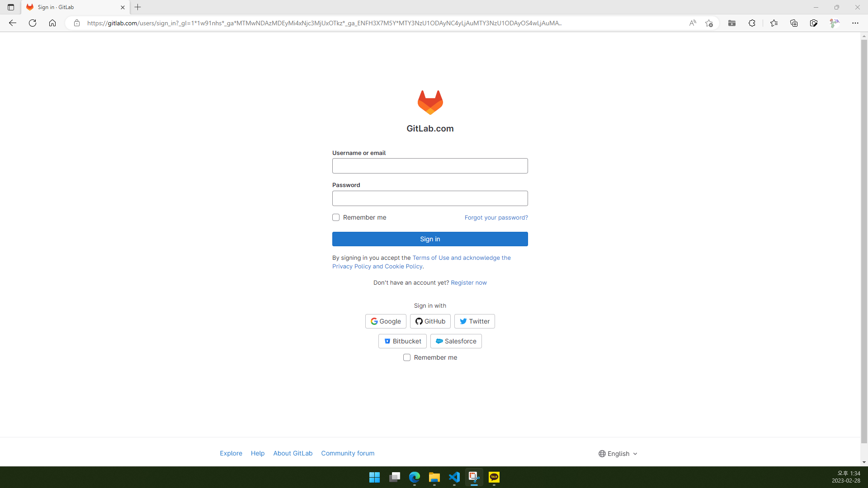The width and height of the screenshot is (868, 488).
Task: Click the Bitbucket sign-in icon
Action: (387, 341)
